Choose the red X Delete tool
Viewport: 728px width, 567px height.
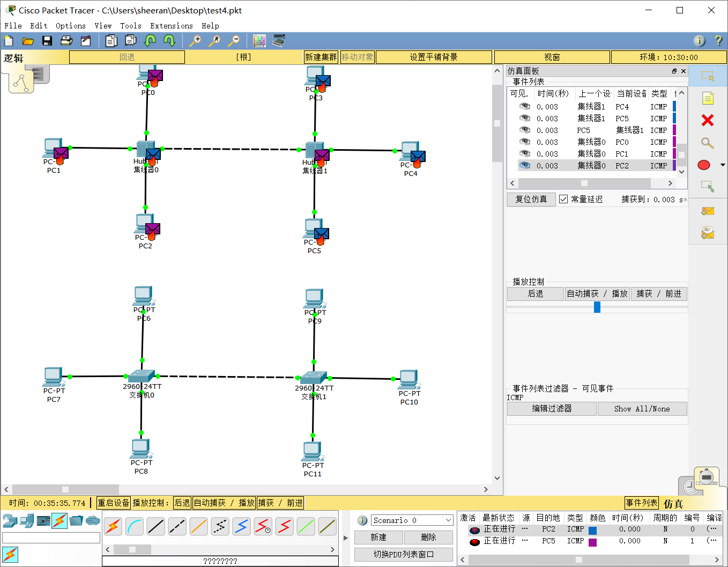[708, 120]
